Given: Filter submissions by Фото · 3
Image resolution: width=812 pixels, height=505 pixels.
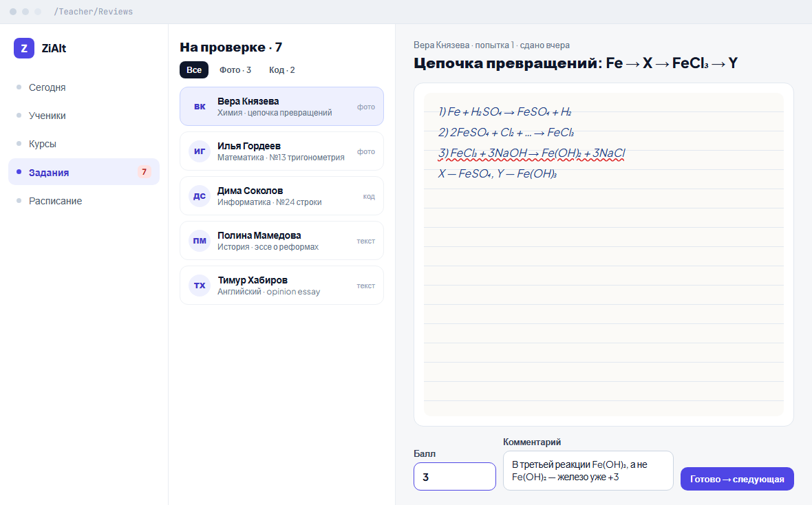Looking at the screenshot, I should [235, 70].
